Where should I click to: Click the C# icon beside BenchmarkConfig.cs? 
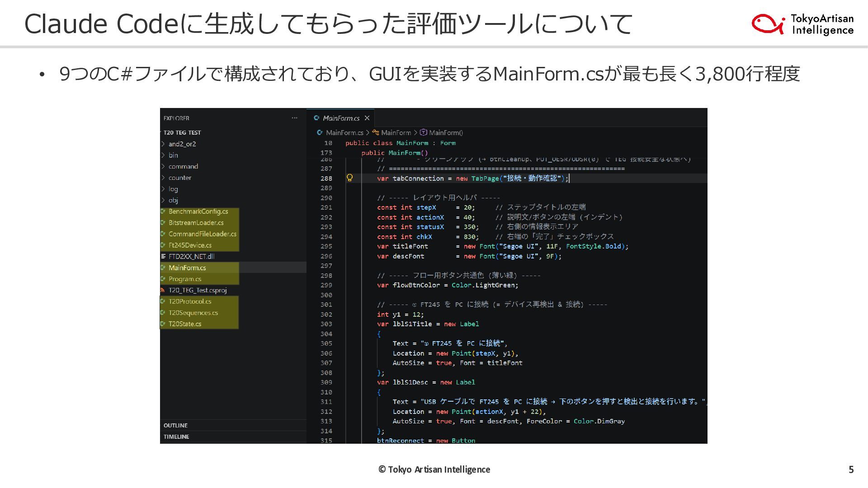163,211
